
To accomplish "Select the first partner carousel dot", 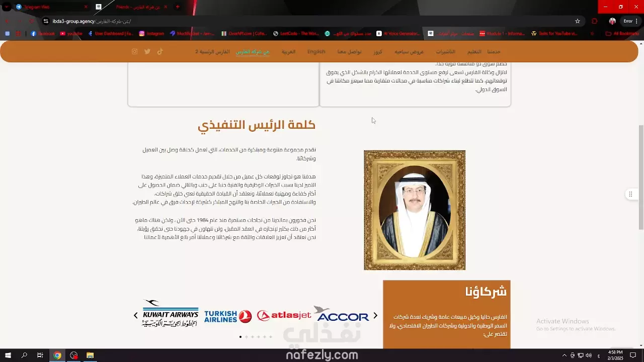I will pos(240,337).
